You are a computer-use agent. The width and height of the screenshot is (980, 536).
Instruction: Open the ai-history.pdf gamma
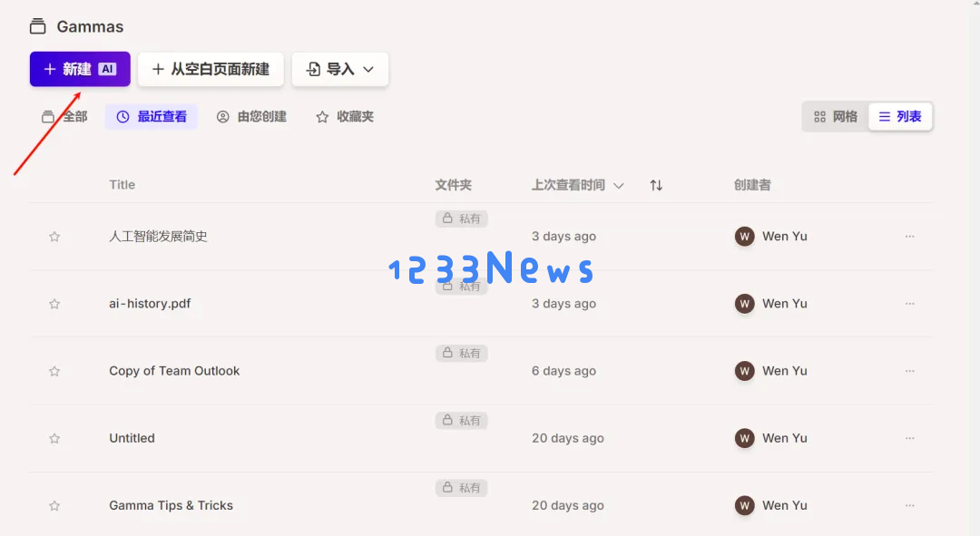coord(150,304)
